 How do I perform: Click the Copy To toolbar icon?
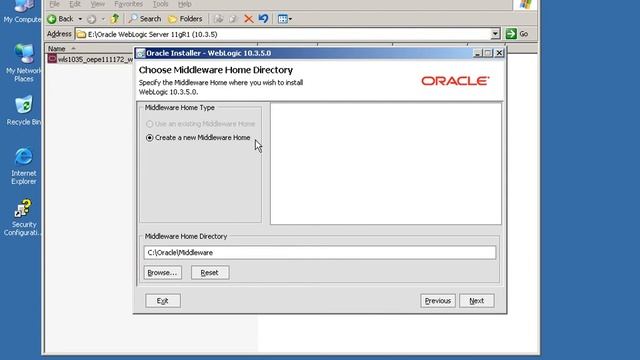233,19
